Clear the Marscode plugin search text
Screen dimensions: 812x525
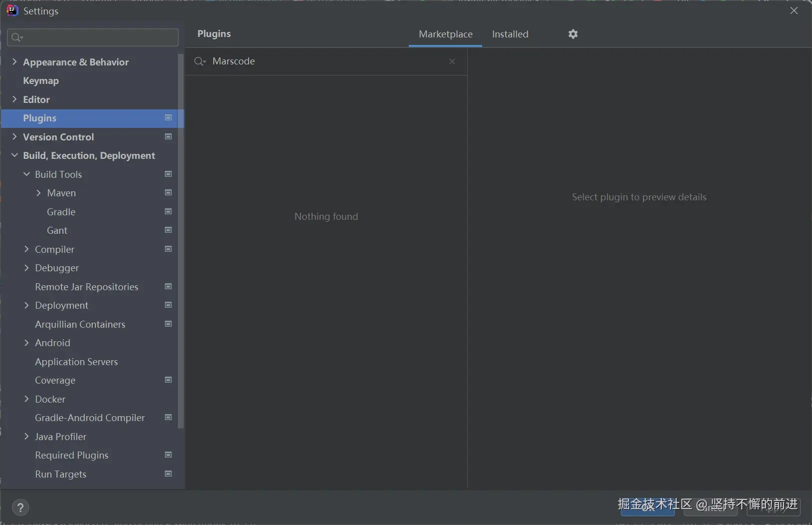click(452, 61)
